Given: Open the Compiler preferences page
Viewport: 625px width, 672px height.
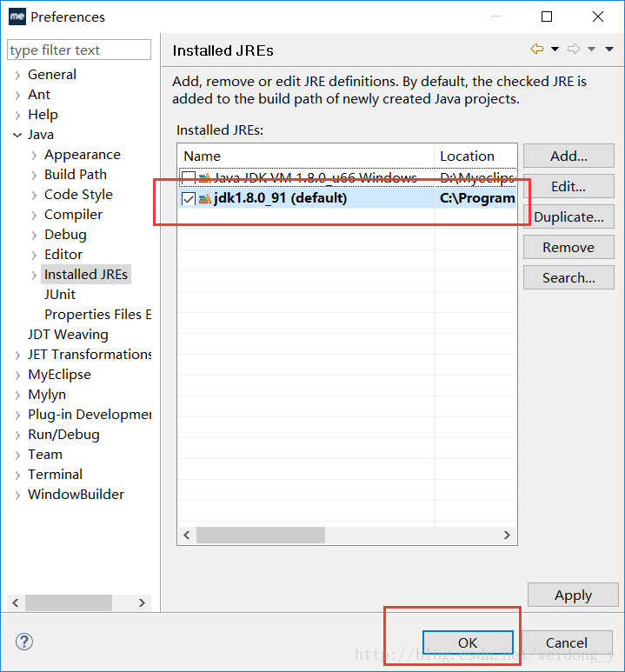Looking at the screenshot, I should [73, 215].
